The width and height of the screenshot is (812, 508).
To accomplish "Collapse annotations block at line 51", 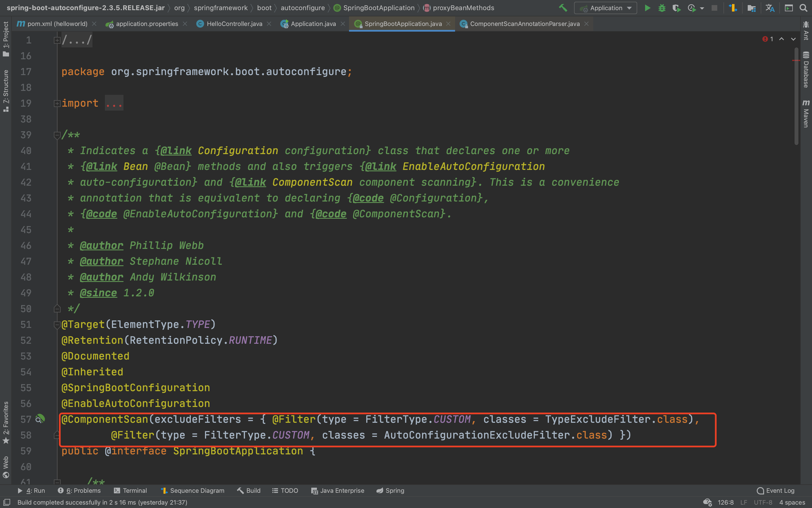I will (x=57, y=325).
